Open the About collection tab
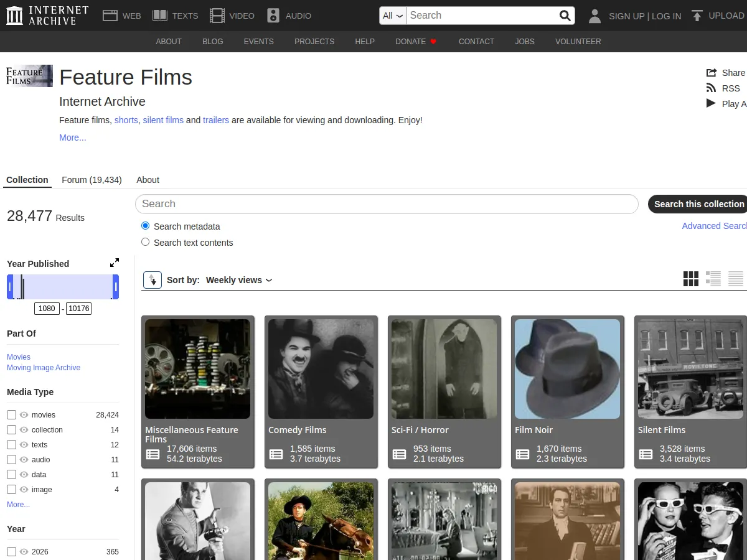 coord(148,180)
